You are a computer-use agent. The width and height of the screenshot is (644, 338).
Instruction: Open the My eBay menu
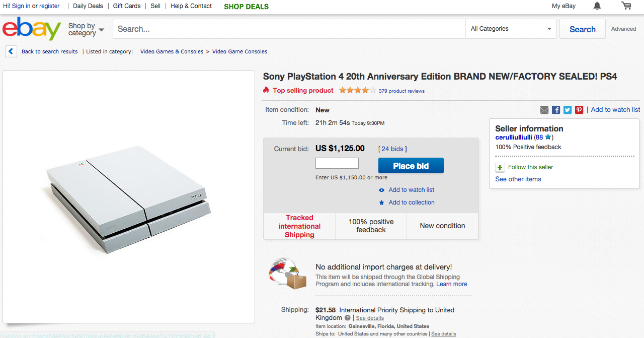(x=563, y=6)
